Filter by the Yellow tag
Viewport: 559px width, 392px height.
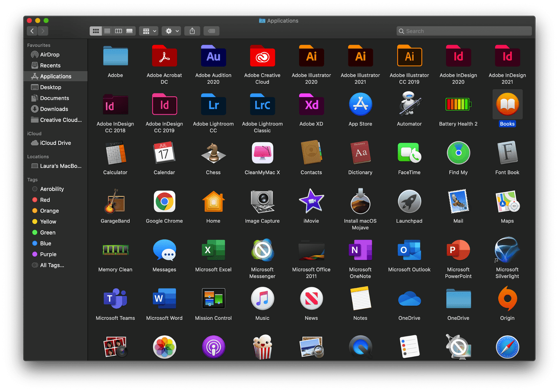[x=56, y=221]
